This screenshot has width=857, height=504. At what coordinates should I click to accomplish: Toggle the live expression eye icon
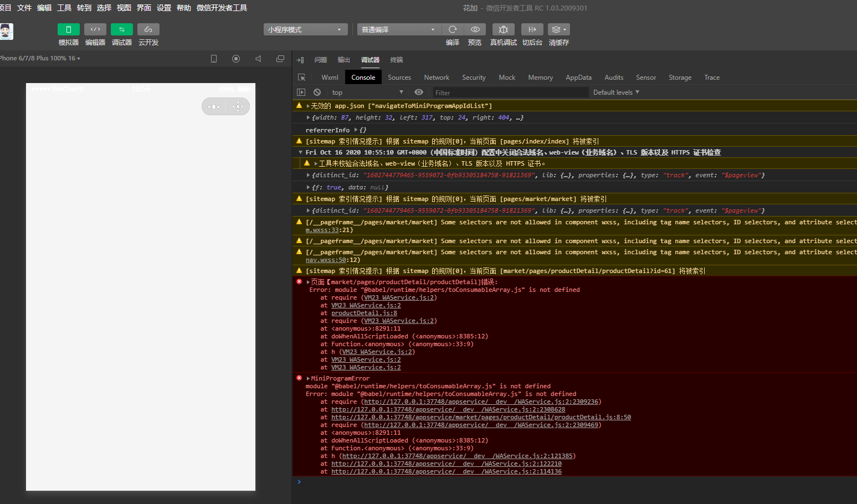(x=419, y=92)
